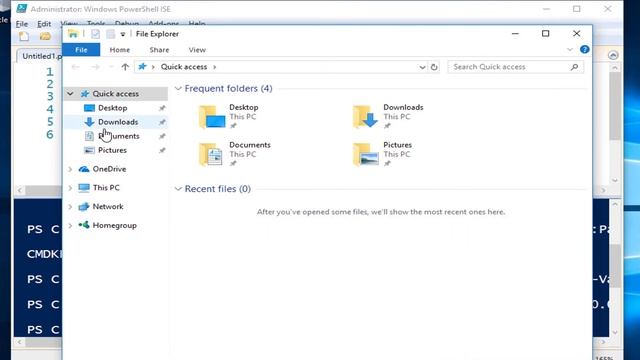Viewport: 640px width, 360px height.
Task: Switch to the Home ribbon tab
Action: pos(120,50)
